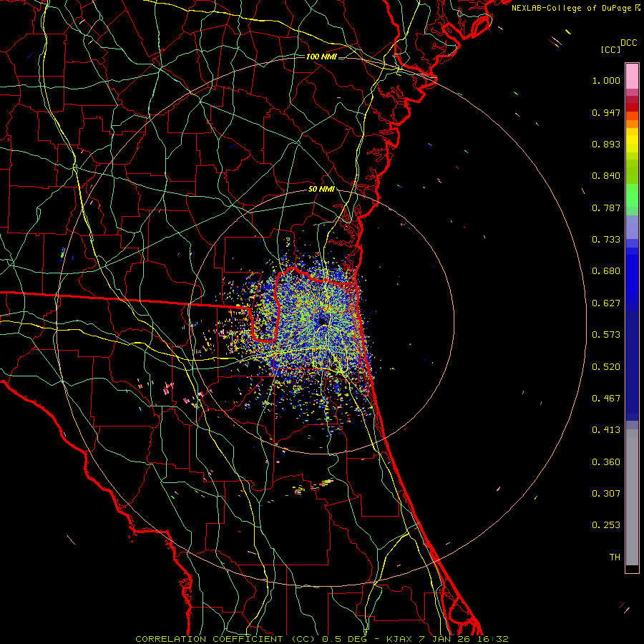
Task: Click the 0.893 color scale label
Action: coord(606,144)
